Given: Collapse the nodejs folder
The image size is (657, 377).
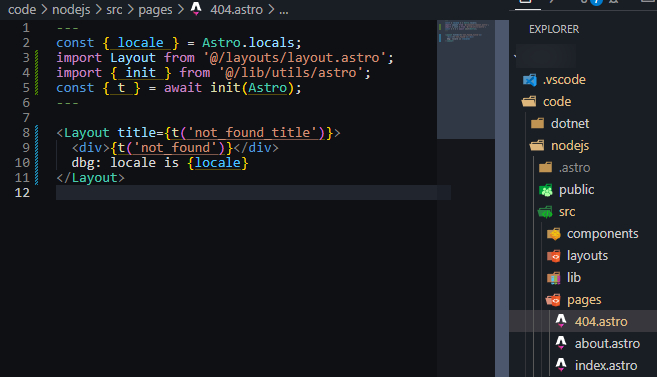Looking at the screenshot, I should click(570, 146).
